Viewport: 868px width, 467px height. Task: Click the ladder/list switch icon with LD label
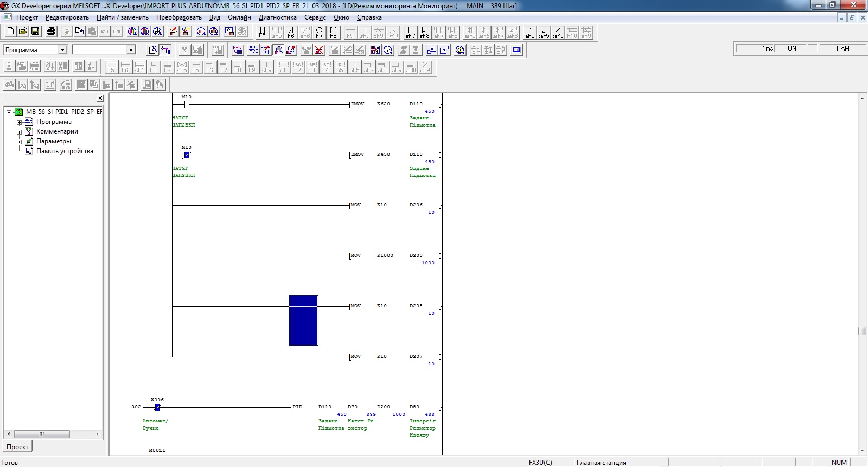tap(238, 50)
